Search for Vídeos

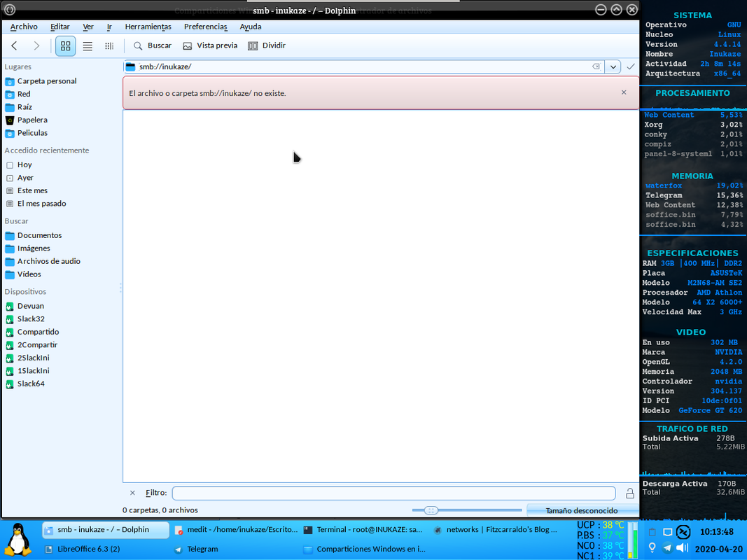[x=23, y=274]
